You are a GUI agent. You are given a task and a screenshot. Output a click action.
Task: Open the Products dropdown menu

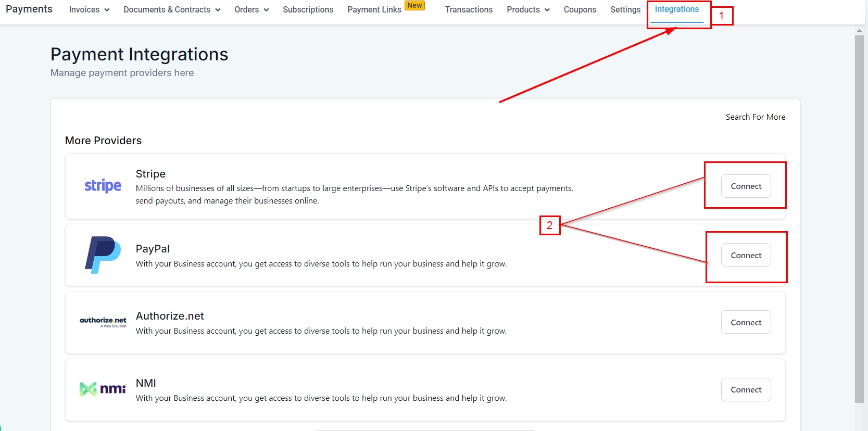(528, 10)
